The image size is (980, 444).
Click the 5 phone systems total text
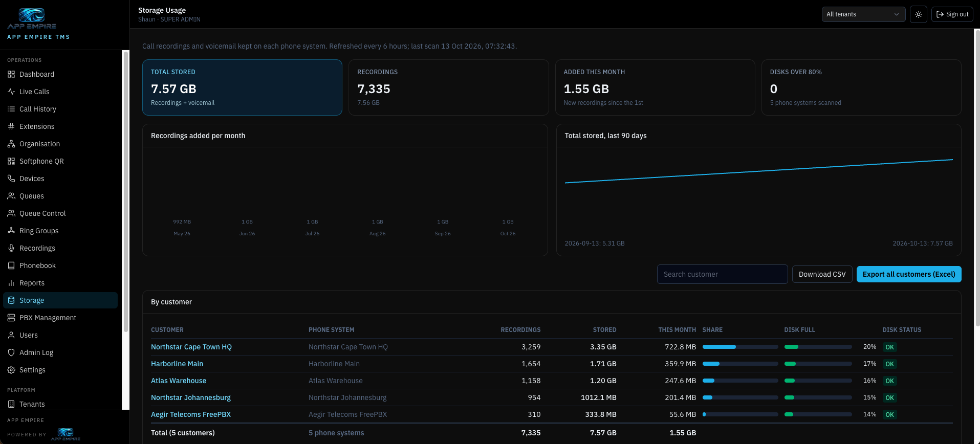coord(336,433)
